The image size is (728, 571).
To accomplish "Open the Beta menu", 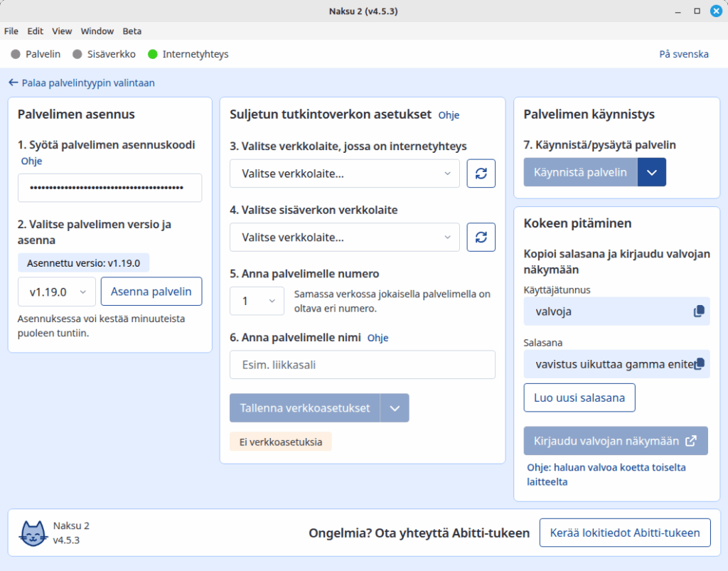I will pos(132,31).
